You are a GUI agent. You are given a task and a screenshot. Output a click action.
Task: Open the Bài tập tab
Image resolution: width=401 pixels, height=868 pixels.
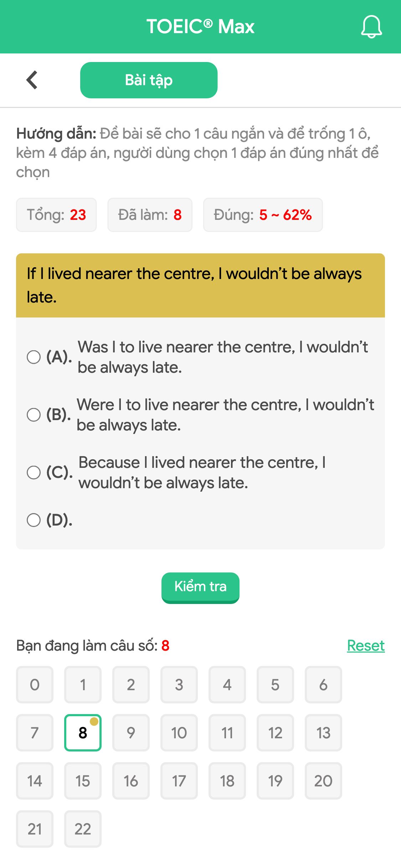point(149,79)
